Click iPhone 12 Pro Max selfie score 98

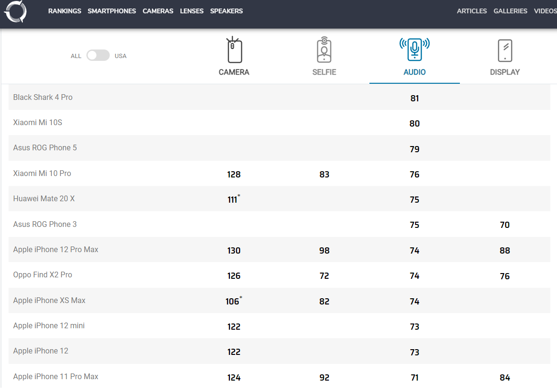324,251
